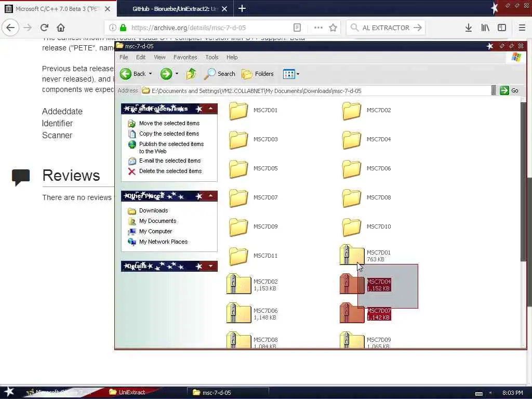Open the File menu
Image resolution: width=532 pixels, height=399 pixels.
tap(124, 57)
